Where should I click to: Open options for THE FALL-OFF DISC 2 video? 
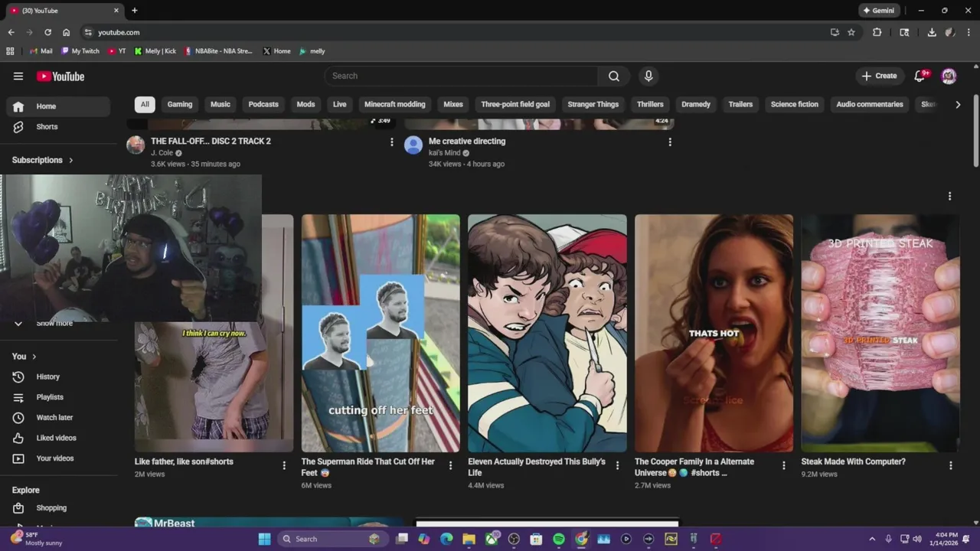(x=392, y=142)
